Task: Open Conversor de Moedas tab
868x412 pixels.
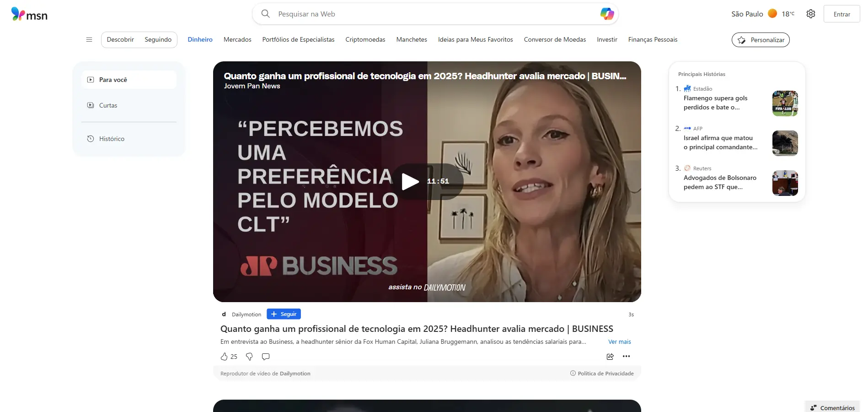Action: [555, 40]
